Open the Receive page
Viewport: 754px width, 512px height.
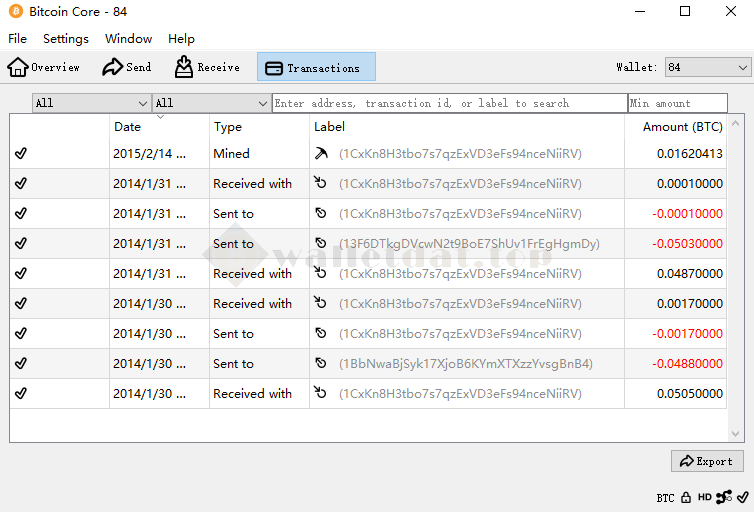[184, 68]
